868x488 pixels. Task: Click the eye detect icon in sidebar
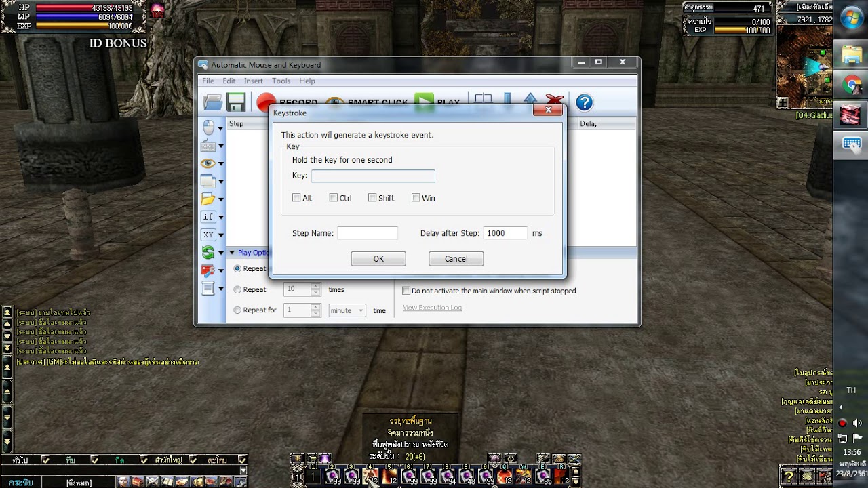(x=208, y=163)
